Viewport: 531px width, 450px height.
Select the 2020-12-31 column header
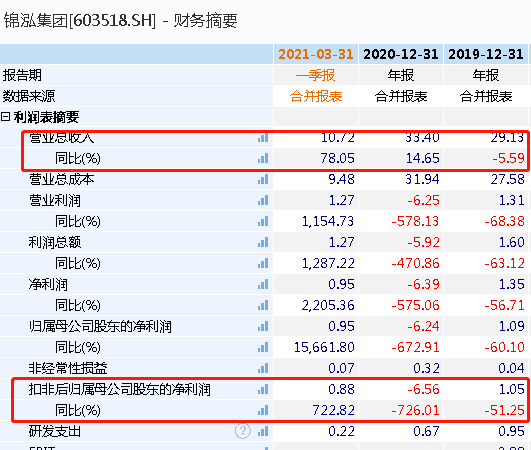point(401,54)
